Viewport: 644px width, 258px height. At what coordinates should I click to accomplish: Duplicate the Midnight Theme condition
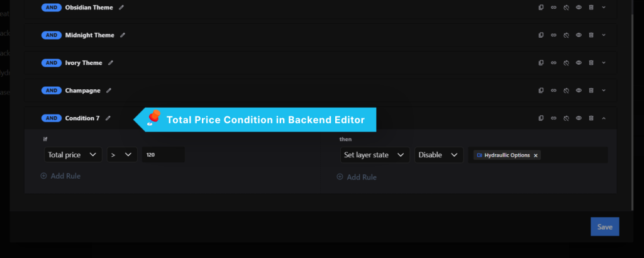[541, 35]
